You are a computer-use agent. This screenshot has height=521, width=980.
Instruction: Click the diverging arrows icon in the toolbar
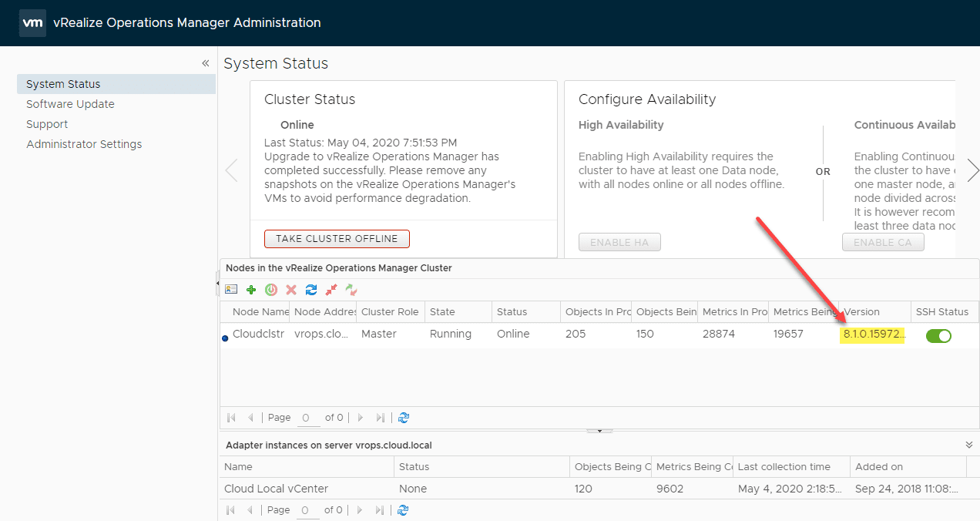coord(350,290)
